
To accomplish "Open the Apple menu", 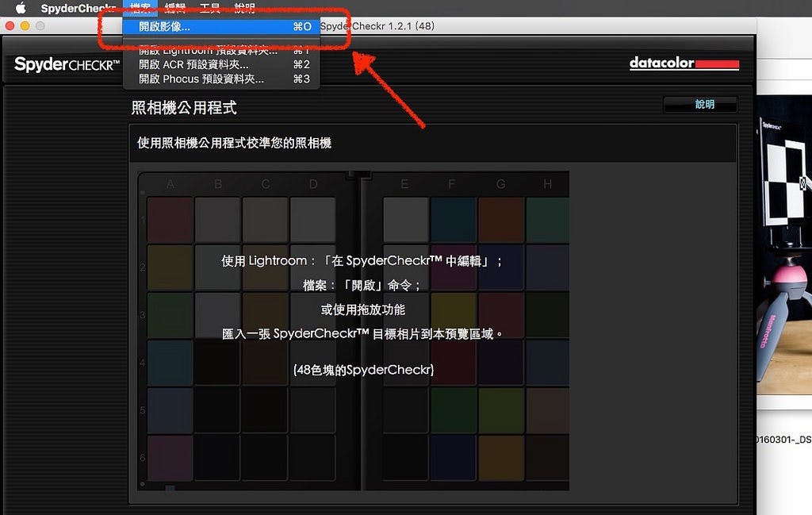I will [x=21, y=8].
